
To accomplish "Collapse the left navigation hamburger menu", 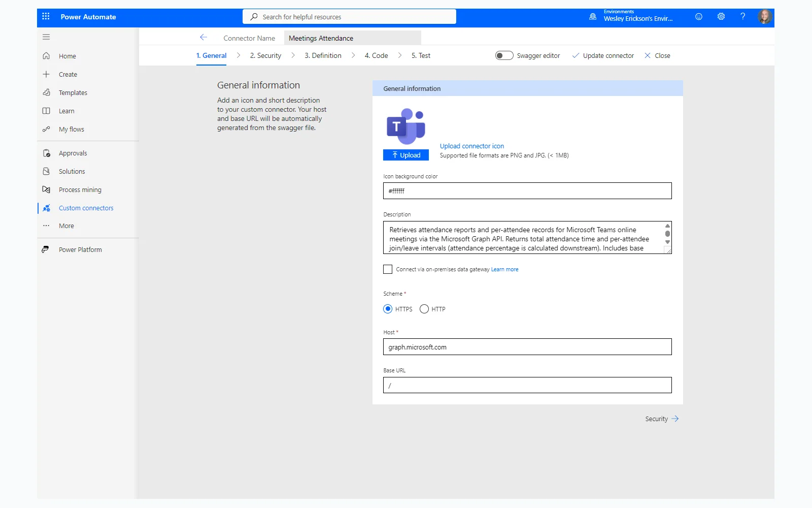I will point(46,37).
